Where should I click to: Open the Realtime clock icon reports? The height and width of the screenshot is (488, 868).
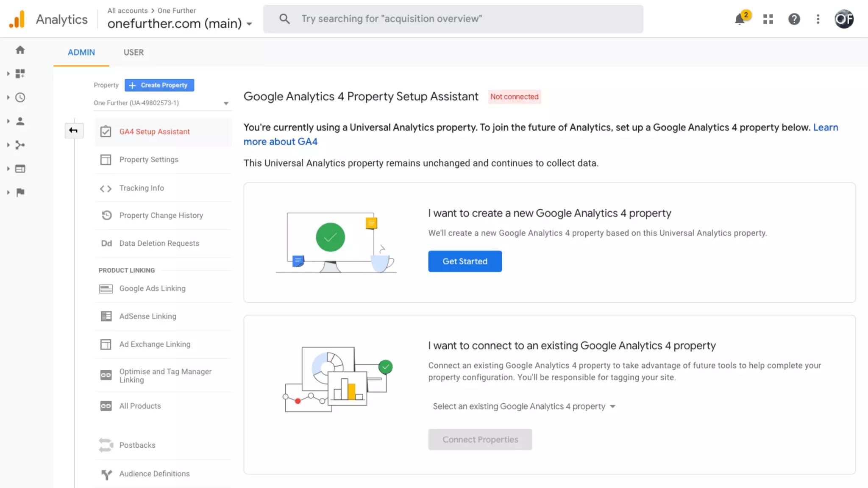click(x=20, y=97)
